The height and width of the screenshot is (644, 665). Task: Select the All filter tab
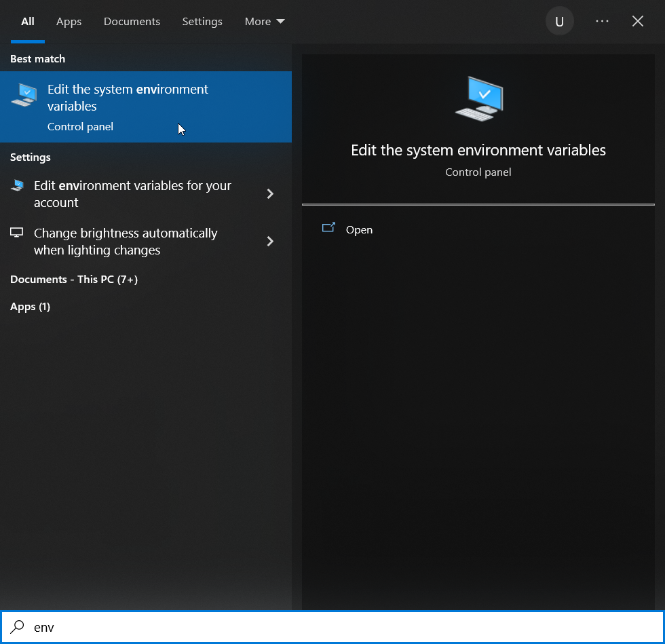pyautogui.click(x=28, y=22)
